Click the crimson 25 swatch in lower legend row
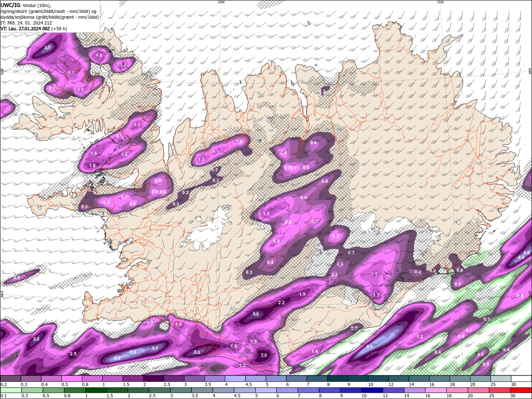The width and height of the screenshot is (532, 399). (x=500, y=390)
